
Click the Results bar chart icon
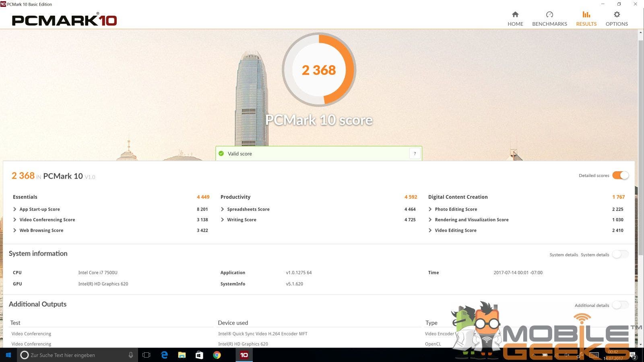point(586,14)
